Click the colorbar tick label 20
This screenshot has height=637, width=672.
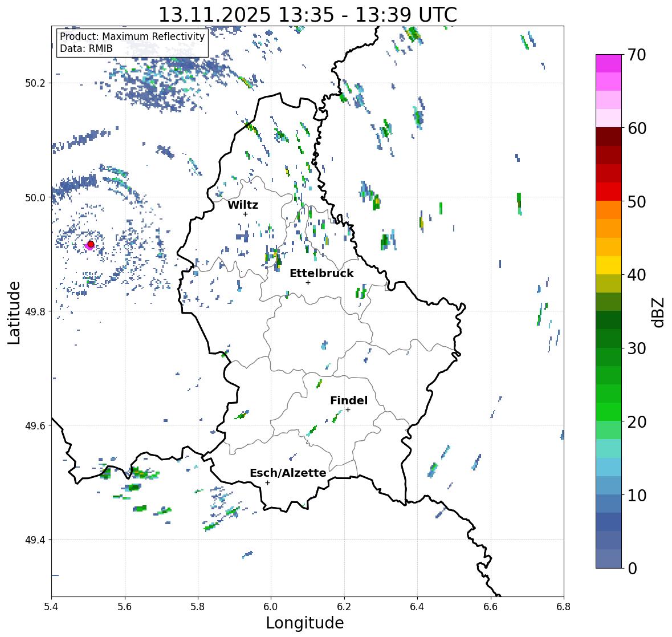(637, 421)
